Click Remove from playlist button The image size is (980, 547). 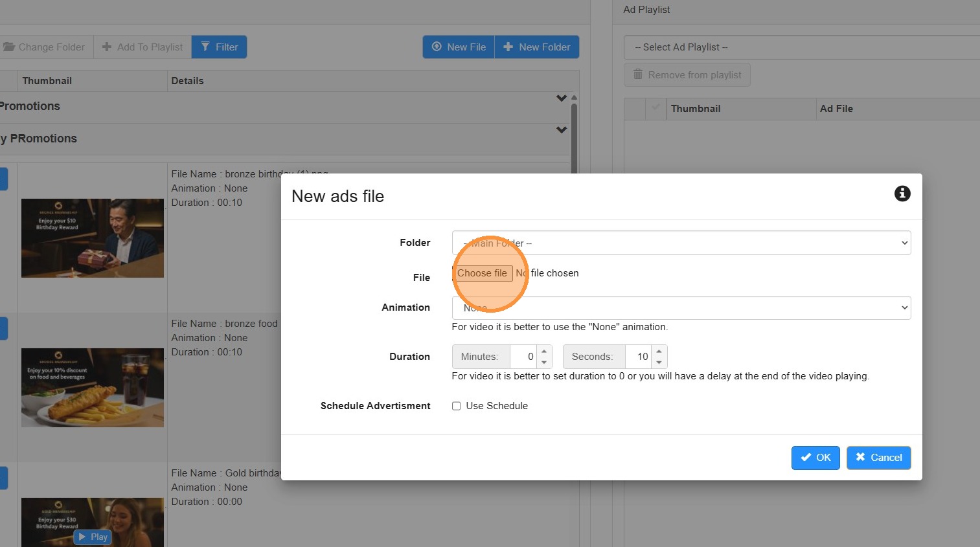click(x=687, y=75)
